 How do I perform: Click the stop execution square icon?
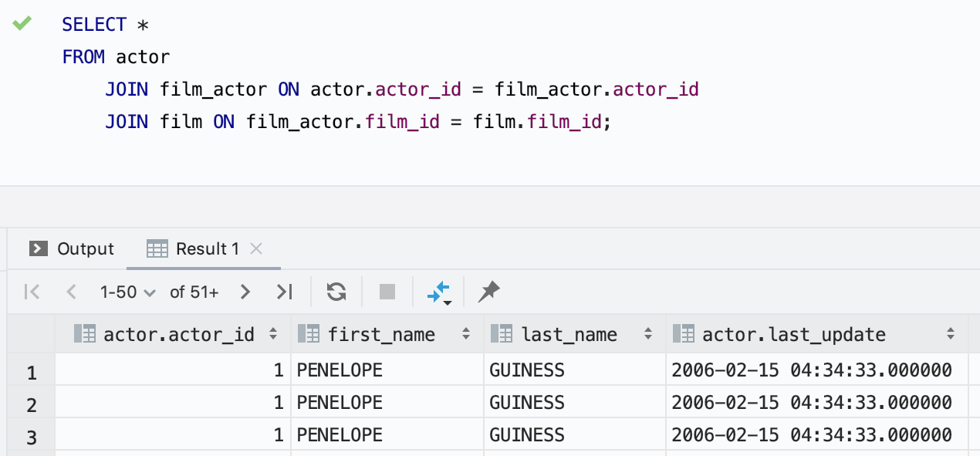[x=387, y=292]
